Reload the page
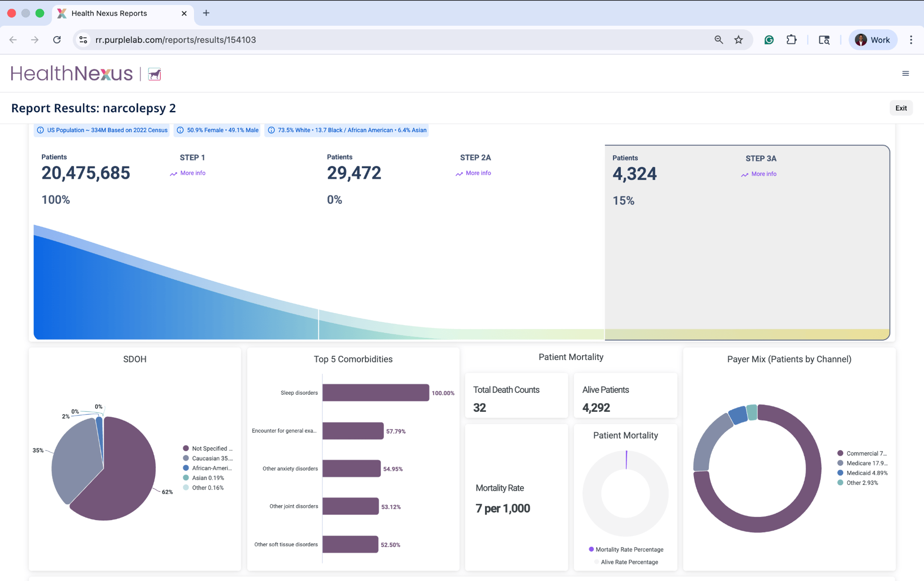The image size is (924, 581). (x=57, y=40)
